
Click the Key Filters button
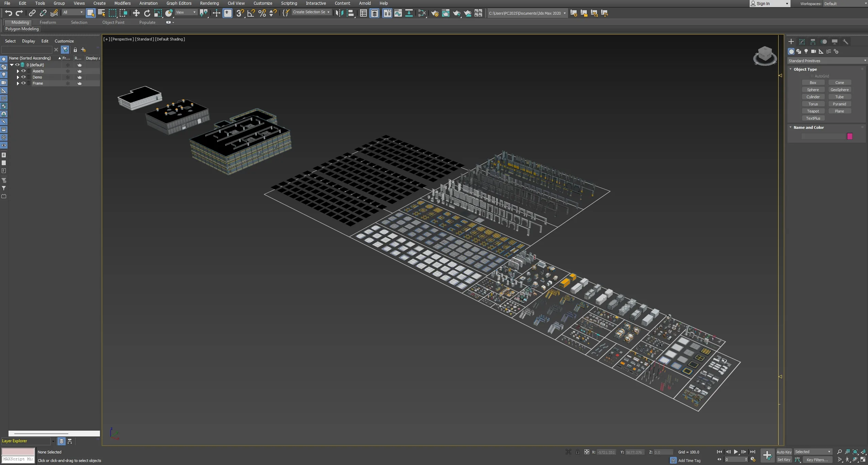coord(817,460)
